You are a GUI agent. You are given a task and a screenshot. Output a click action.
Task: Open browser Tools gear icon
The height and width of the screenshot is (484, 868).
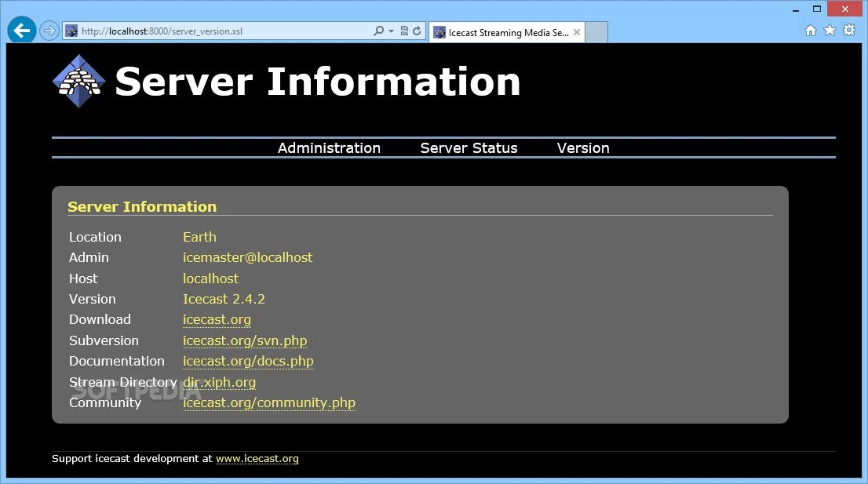coord(849,31)
